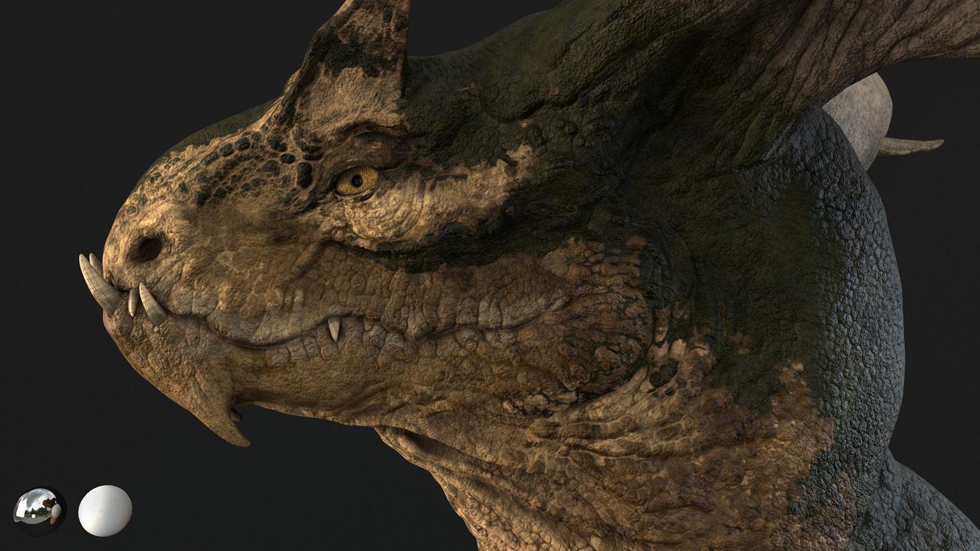This screenshot has height=551, width=980.
Task: Click the white matte reference sphere
Action: click(105, 511)
